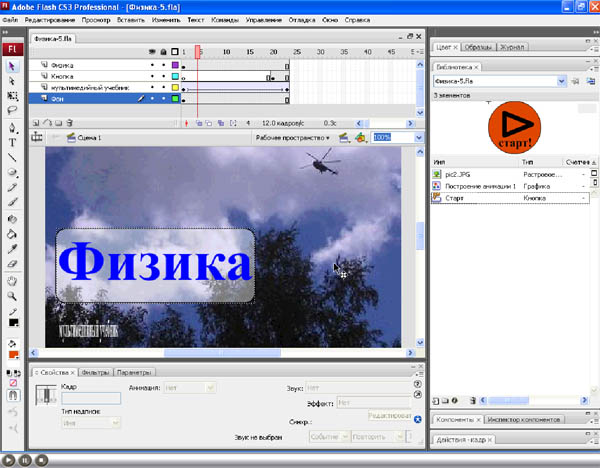Toggle outline square of Фон layer

coord(175,99)
